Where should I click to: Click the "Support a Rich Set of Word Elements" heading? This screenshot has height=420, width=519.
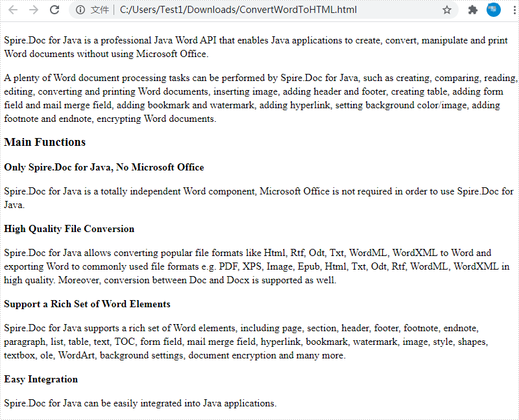click(87, 304)
